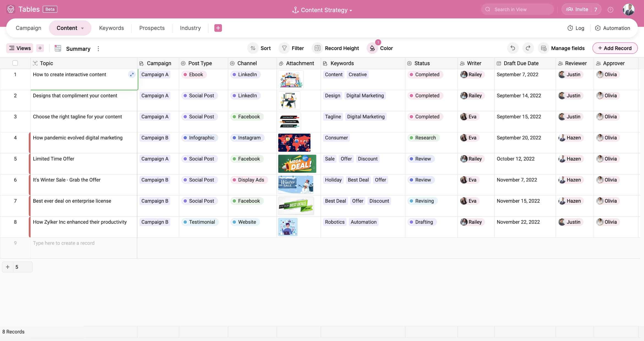
Task: Click the Completed status tag in row 2
Action: coord(425,96)
